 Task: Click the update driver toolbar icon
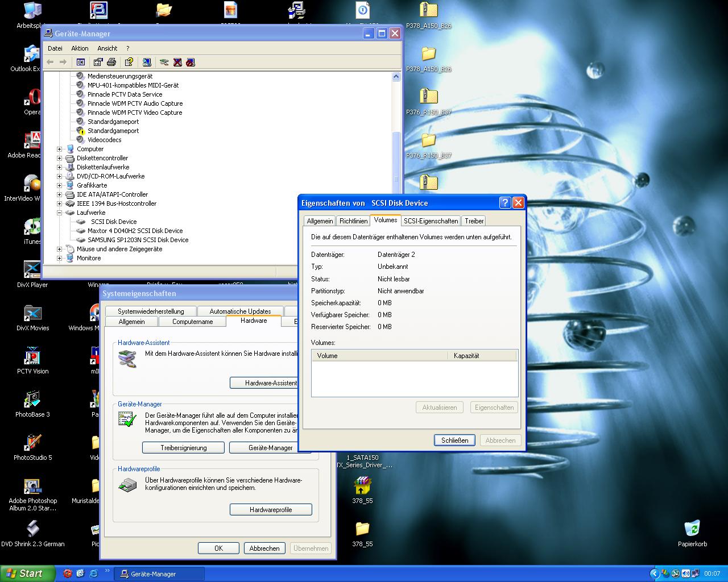point(164,62)
